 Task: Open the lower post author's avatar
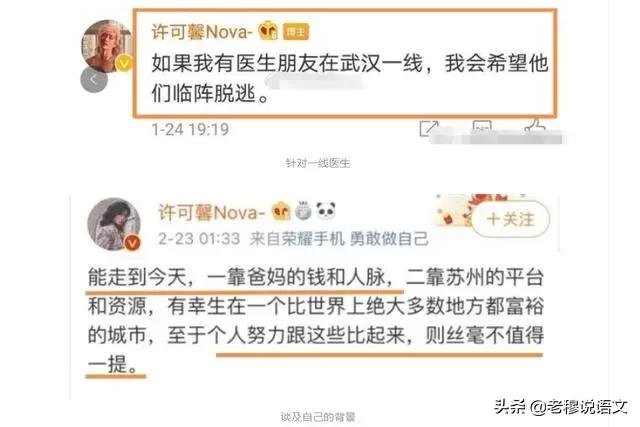114,224
